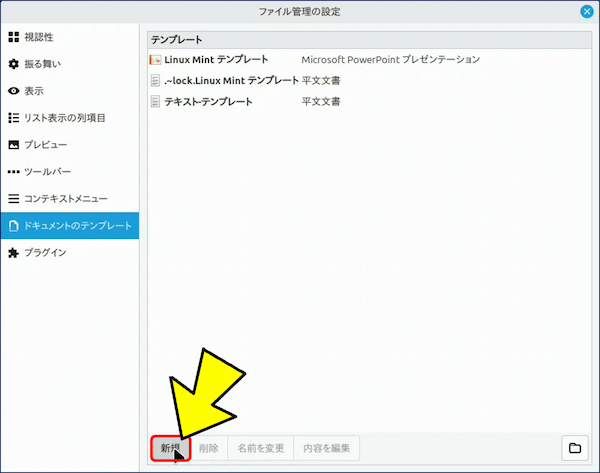The width and height of the screenshot is (600, 473).
Task: Switch to the 表示 settings page
Action: click(x=70, y=91)
